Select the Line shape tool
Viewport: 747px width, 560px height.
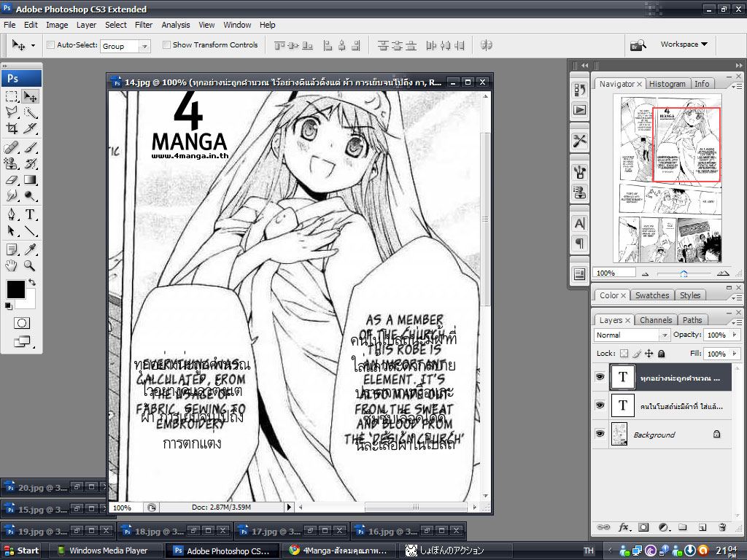tap(31, 231)
